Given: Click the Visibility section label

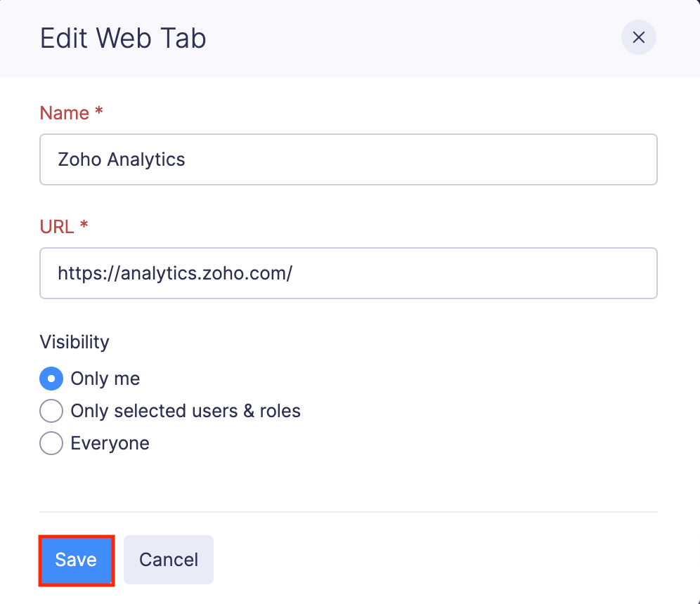Looking at the screenshot, I should tap(74, 342).
